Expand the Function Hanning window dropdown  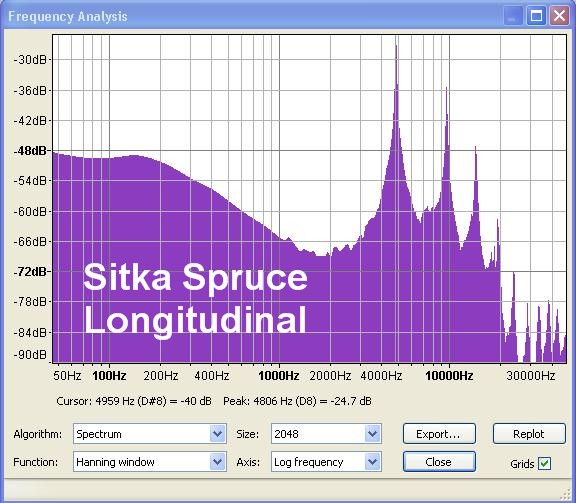coord(217,462)
